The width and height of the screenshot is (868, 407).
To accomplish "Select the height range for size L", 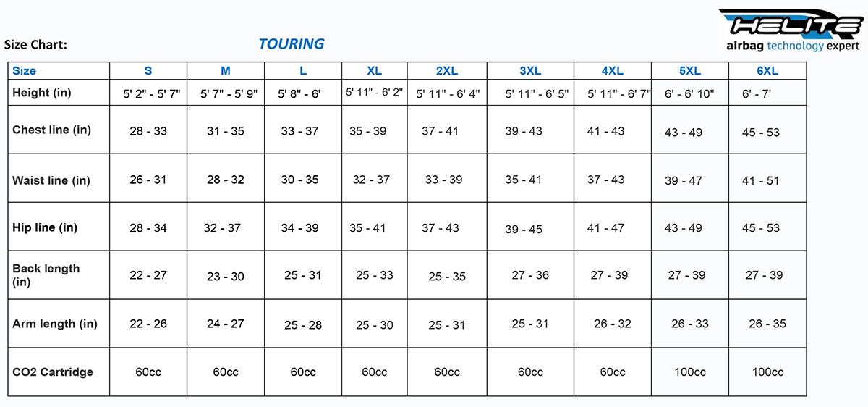I will pyautogui.click(x=299, y=94).
